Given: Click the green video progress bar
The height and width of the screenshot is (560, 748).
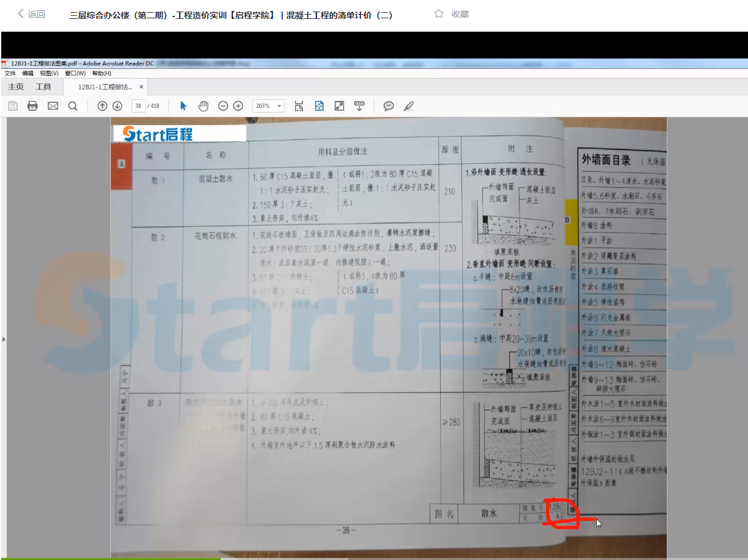Looking at the screenshot, I should pos(110,558).
